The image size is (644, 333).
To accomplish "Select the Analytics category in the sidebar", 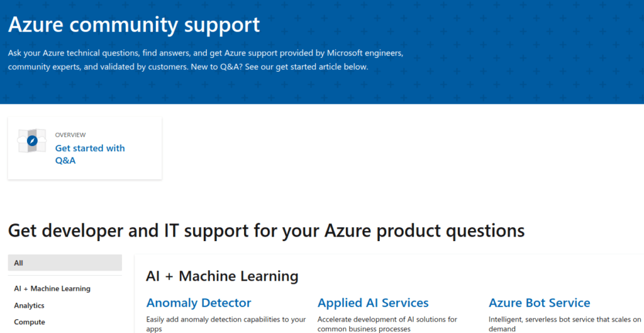I will 29,305.
